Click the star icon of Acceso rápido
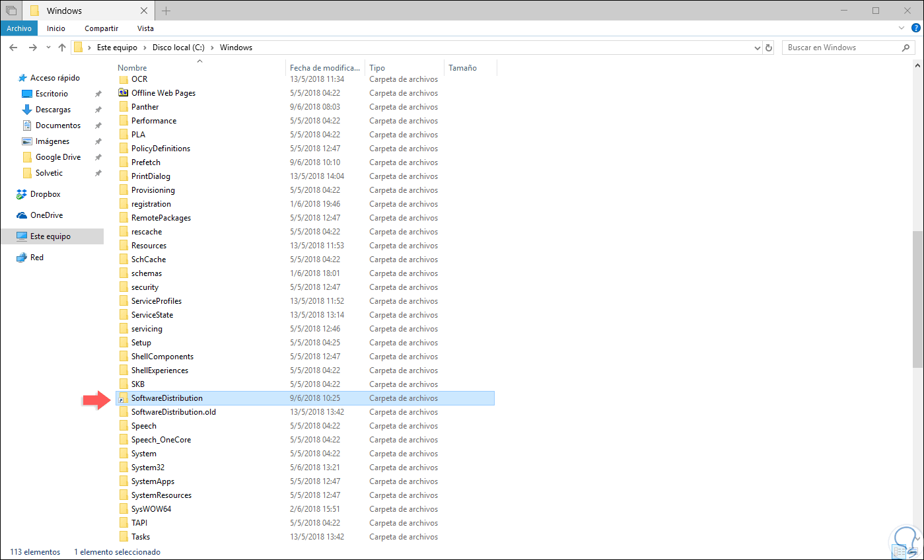Image resolution: width=924 pixels, height=560 pixels. [22, 78]
